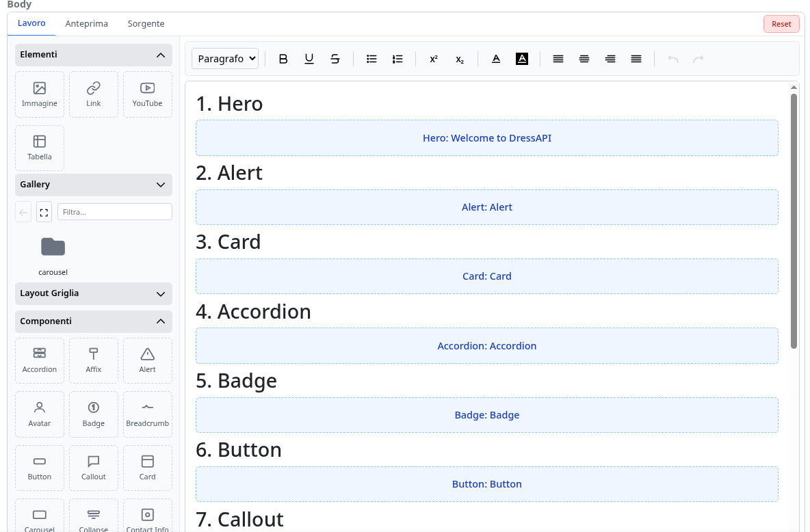The width and height of the screenshot is (810, 532).
Task: Insert a Link element
Action: [x=94, y=94]
